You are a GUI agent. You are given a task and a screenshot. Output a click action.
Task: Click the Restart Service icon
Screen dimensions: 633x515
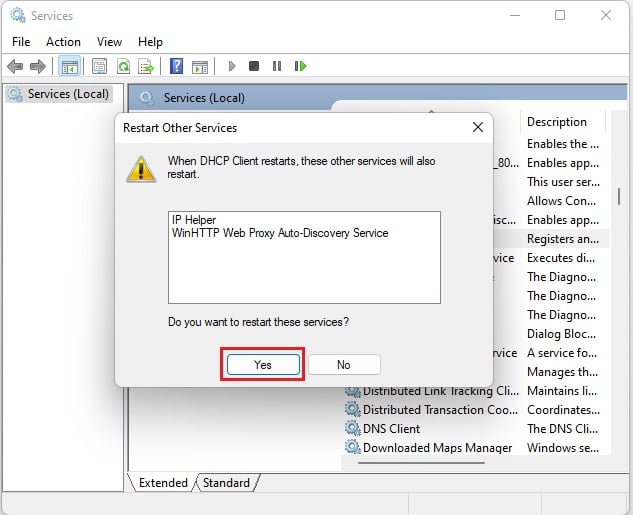[x=300, y=66]
